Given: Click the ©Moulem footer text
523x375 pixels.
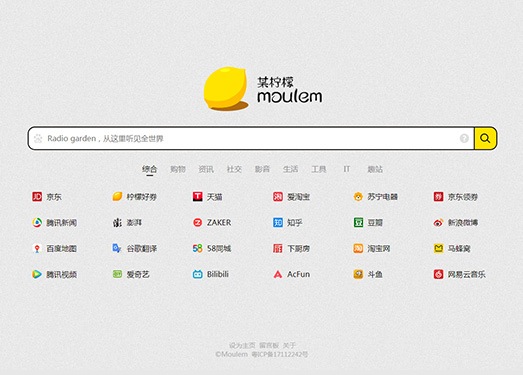Looking at the screenshot, I should (x=231, y=354).
